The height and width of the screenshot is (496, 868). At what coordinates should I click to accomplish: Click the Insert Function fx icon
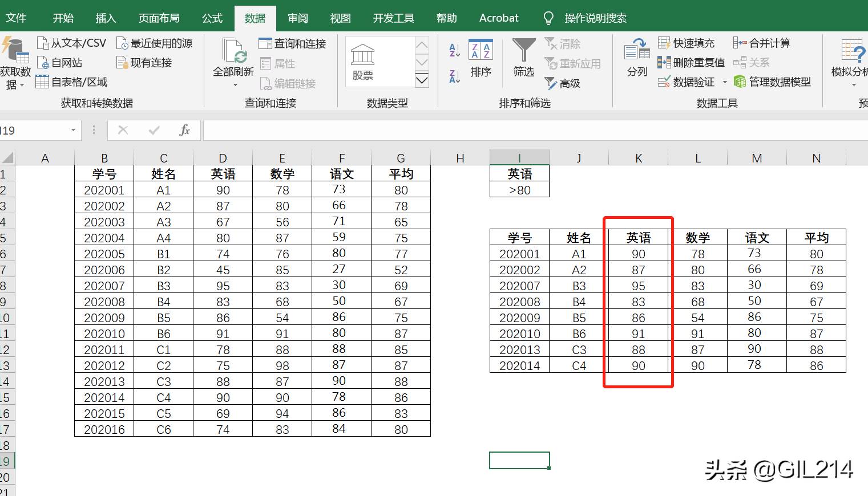184,130
